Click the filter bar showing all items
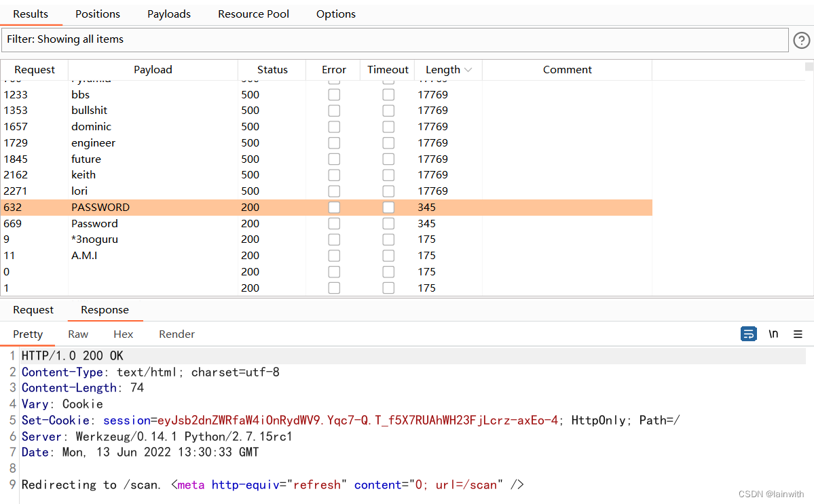814x504 pixels. point(394,40)
